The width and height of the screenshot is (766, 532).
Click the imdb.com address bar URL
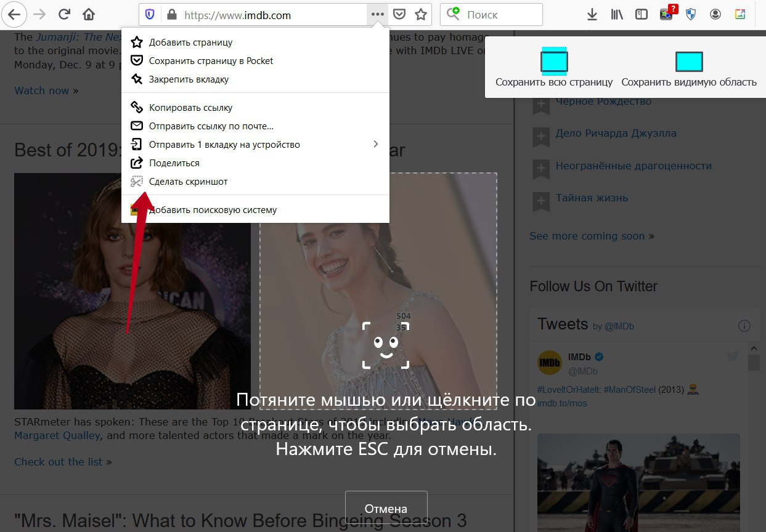(237, 15)
